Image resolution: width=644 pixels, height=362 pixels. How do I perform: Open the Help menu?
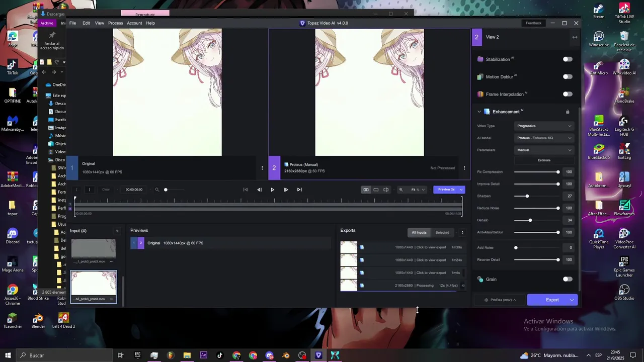pyautogui.click(x=150, y=23)
